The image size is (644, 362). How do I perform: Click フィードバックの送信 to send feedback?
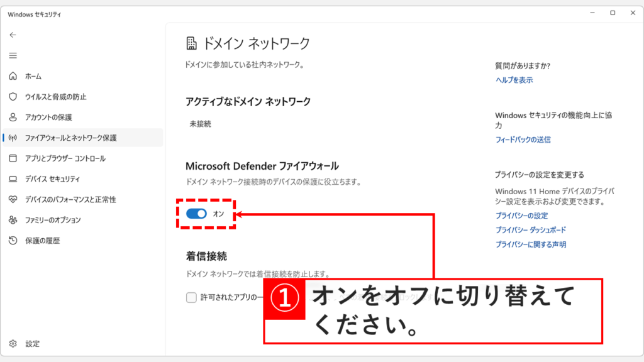pos(522,140)
